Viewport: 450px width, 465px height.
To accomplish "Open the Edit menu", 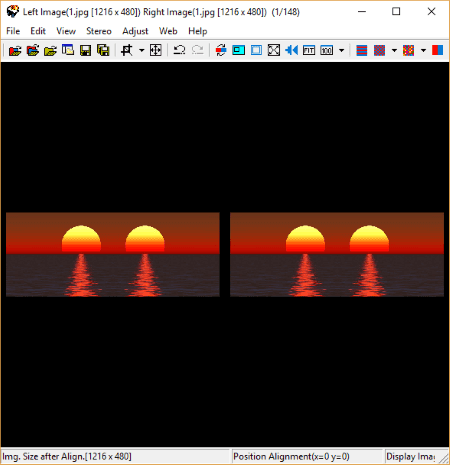I will (x=38, y=31).
